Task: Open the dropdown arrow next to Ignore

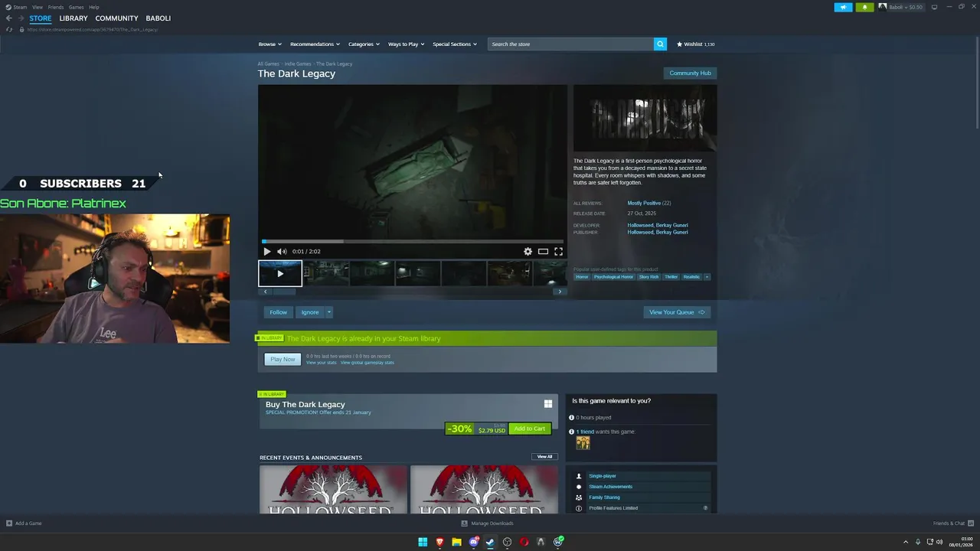Action: point(328,312)
